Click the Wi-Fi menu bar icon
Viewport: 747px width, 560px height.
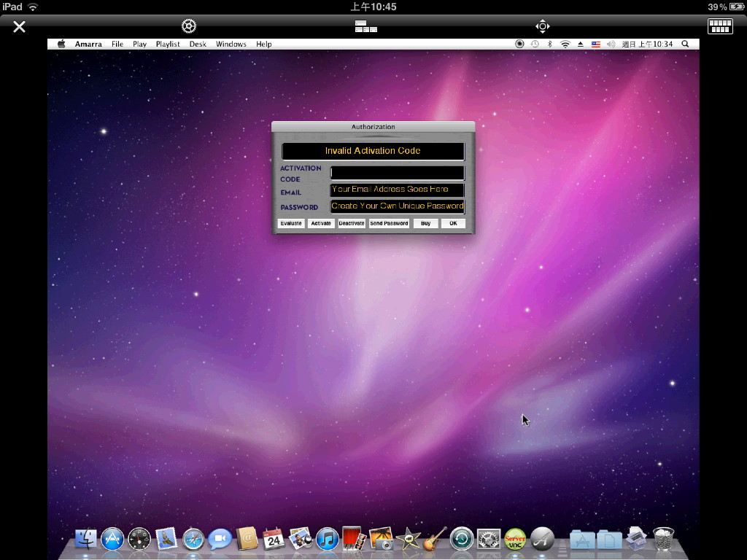pyautogui.click(x=565, y=44)
